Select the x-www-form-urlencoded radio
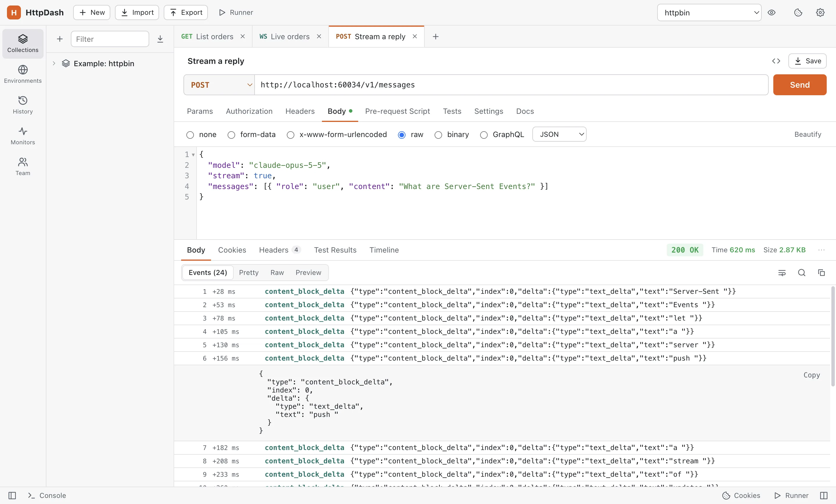Screen dimensions: 836x504 [291, 135]
